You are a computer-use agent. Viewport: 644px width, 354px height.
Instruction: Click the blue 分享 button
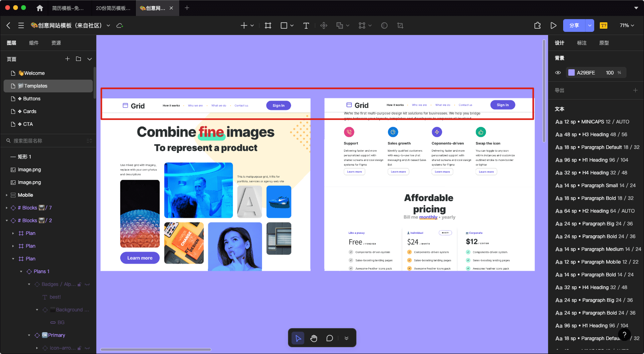tap(574, 25)
